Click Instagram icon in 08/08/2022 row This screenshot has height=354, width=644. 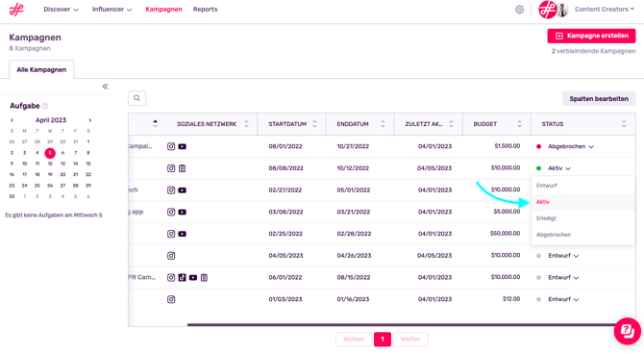click(171, 168)
